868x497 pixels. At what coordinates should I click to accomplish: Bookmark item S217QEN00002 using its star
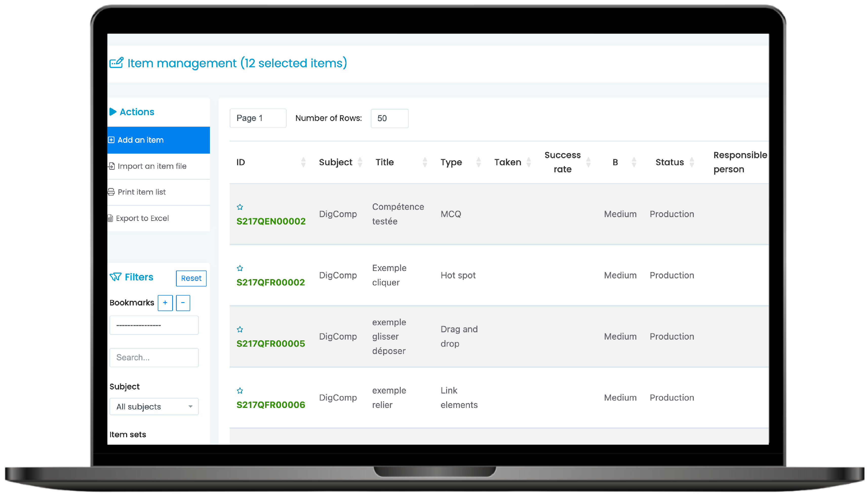pyautogui.click(x=240, y=207)
